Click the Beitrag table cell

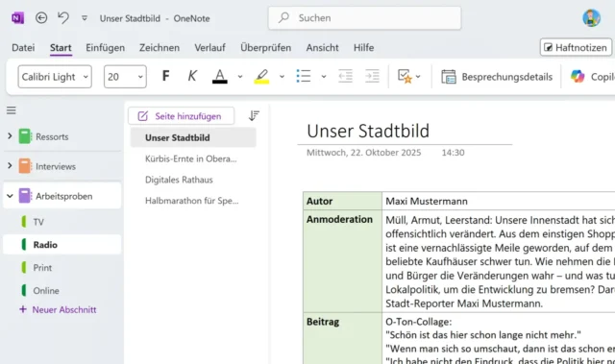click(342, 338)
